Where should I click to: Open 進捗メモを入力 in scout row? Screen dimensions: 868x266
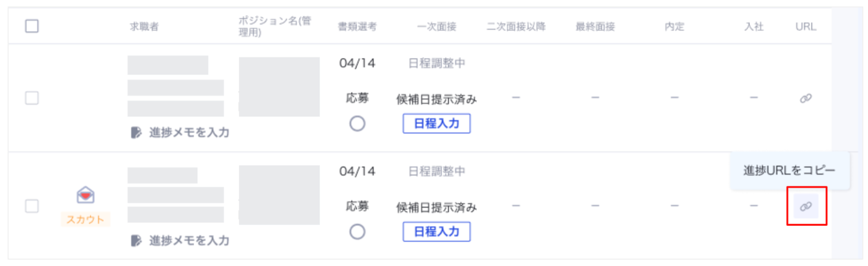pos(189,240)
